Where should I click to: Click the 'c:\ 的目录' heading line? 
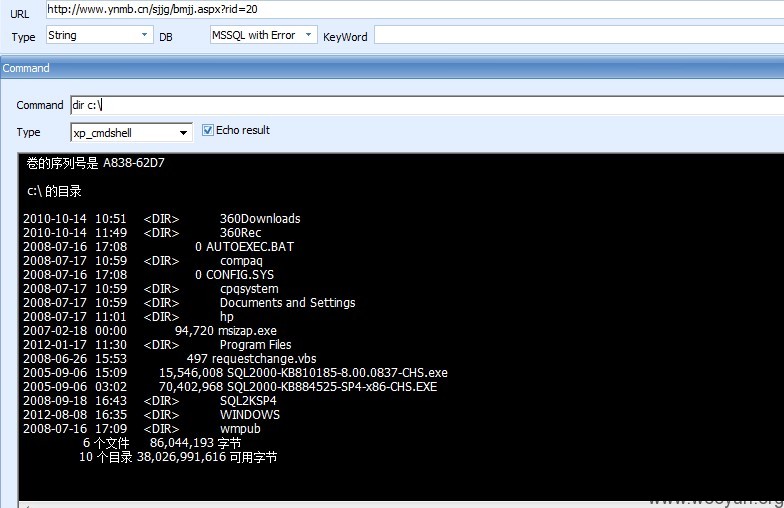[x=54, y=191]
